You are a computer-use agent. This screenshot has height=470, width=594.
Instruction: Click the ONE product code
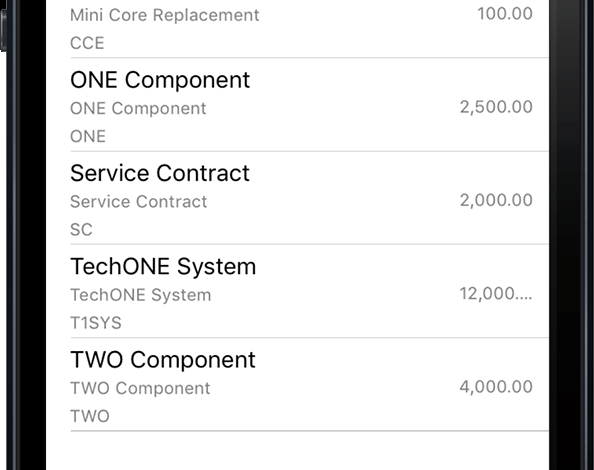click(x=88, y=136)
